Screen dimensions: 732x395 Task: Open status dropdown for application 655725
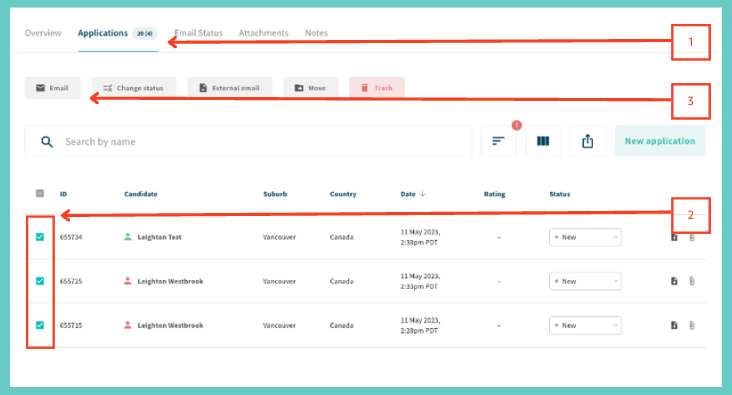click(585, 281)
